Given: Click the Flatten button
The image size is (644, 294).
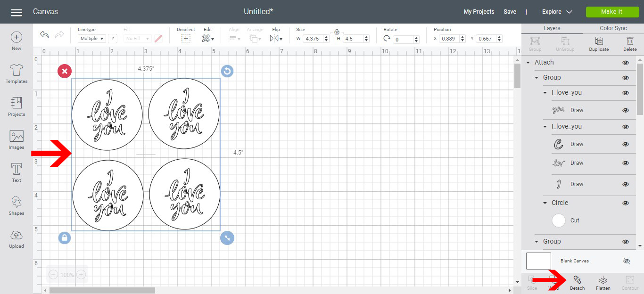Looking at the screenshot, I should (x=603, y=283).
